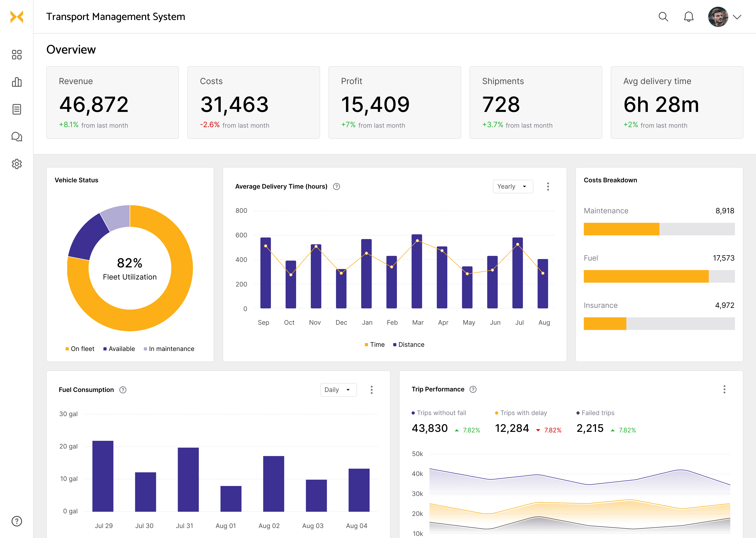Click info icon beside Average Delivery Time

click(x=336, y=187)
